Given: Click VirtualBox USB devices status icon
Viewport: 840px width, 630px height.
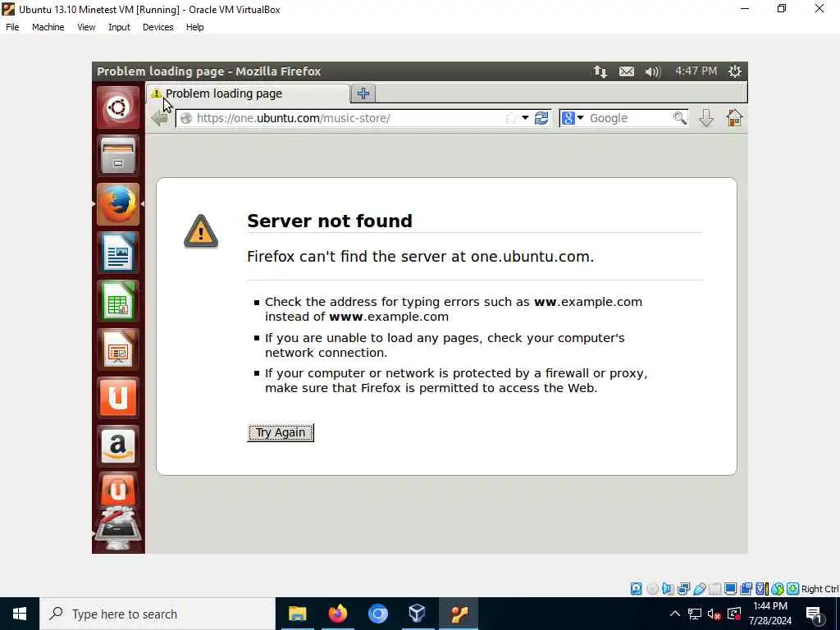Looking at the screenshot, I should coord(700,589).
